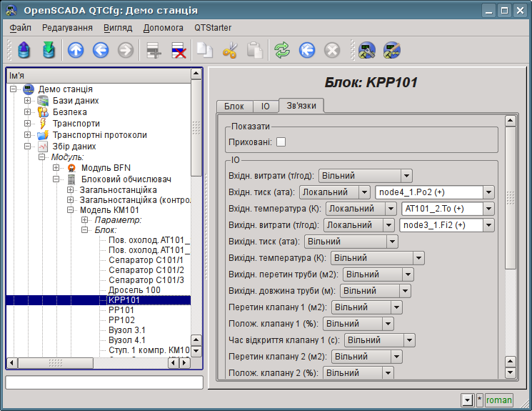Screen dimensions: 532x411
Task: Switch to the IO tab
Action: [x=265, y=107]
